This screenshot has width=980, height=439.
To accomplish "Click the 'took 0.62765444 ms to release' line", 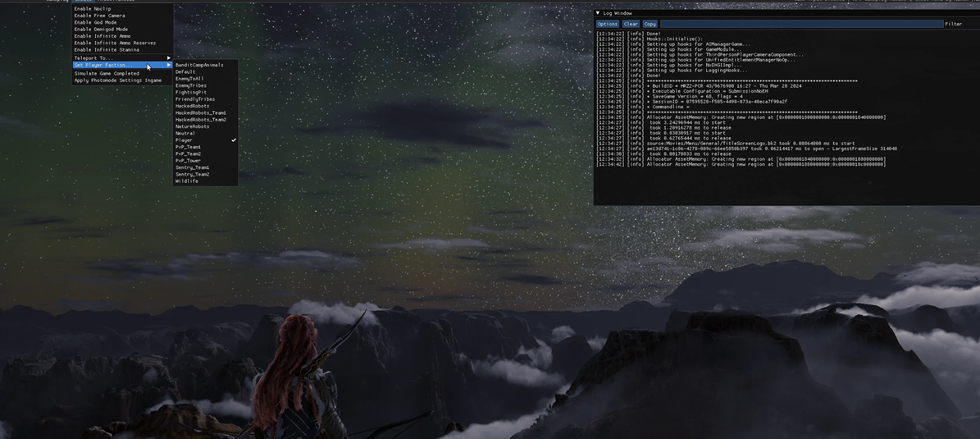I will [663, 138].
